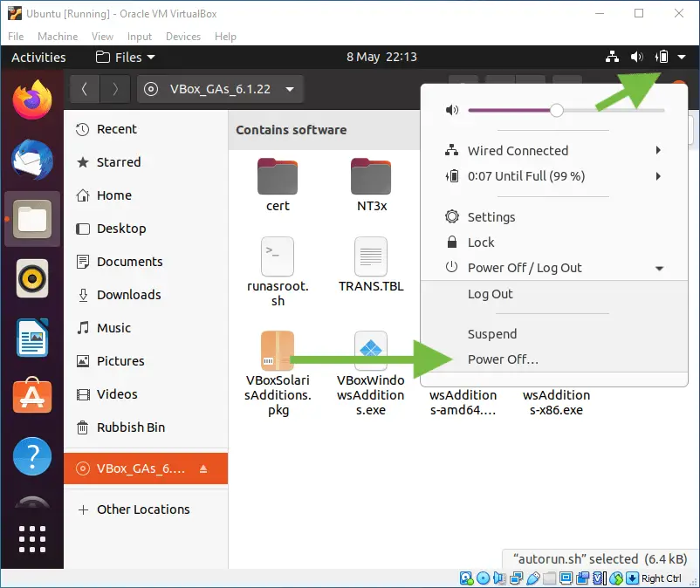The height and width of the screenshot is (588, 700).
Task: Open Ubuntu Software from the dock
Action: pos(32,396)
